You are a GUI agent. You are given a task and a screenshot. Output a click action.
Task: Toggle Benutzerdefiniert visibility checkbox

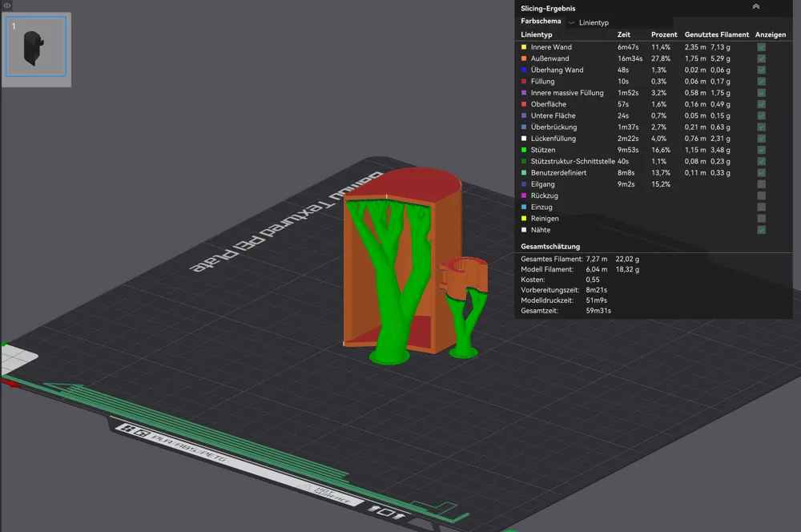point(761,173)
